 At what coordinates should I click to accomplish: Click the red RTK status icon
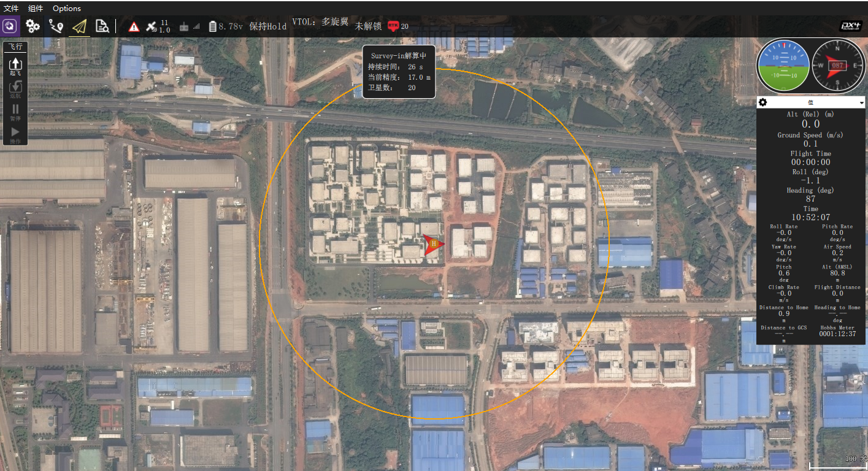coord(393,26)
